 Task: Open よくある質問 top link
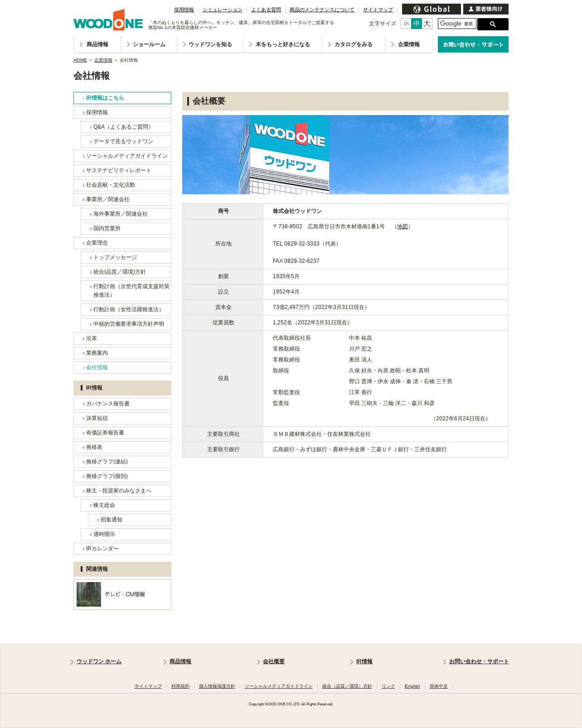(266, 10)
